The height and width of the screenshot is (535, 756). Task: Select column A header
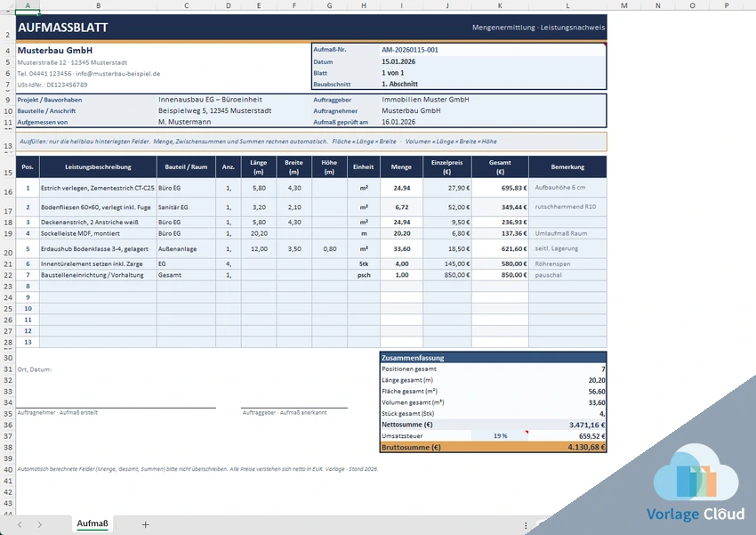click(x=28, y=5)
